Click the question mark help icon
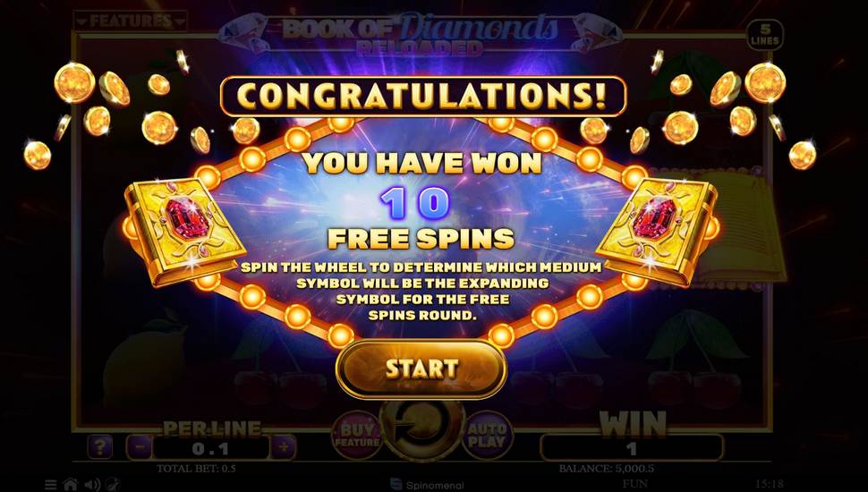 pyautogui.click(x=100, y=446)
